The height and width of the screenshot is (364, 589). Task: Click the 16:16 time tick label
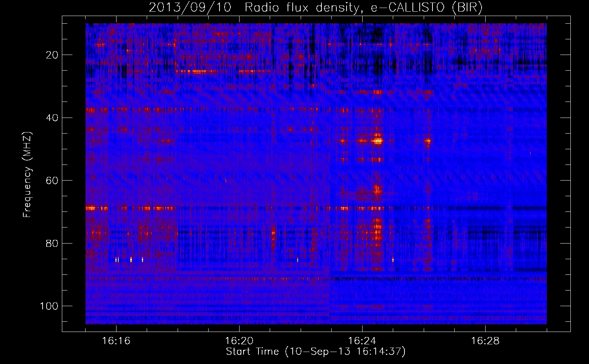(116, 341)
